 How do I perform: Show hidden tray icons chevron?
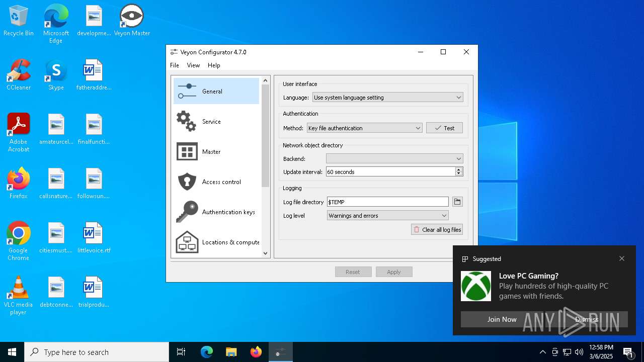tap(542, 352)
